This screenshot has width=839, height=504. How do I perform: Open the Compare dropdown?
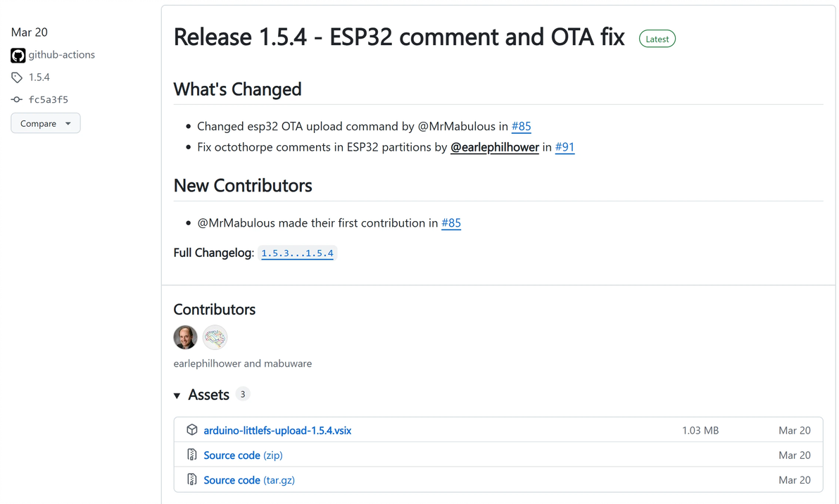(x=46, y=123)
